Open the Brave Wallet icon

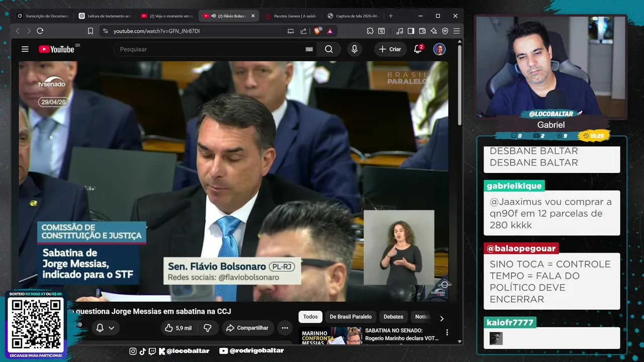[x=422, y=31]
